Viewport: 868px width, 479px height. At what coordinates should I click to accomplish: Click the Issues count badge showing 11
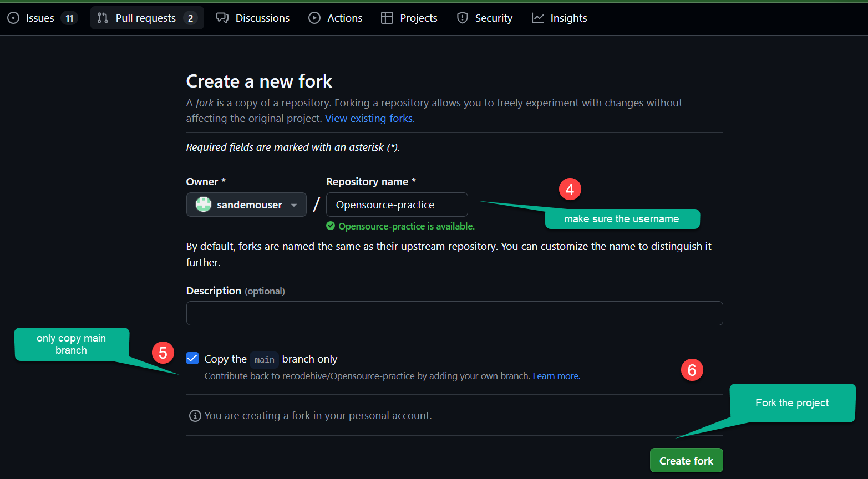pyautogui.click(x=69, y=18)
